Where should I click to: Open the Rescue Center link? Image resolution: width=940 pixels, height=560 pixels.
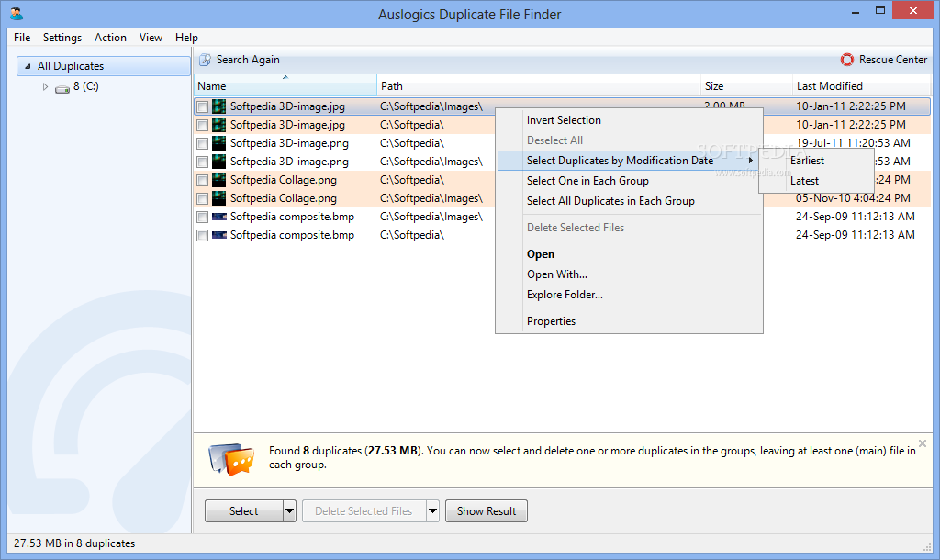[x=892, y=60]
